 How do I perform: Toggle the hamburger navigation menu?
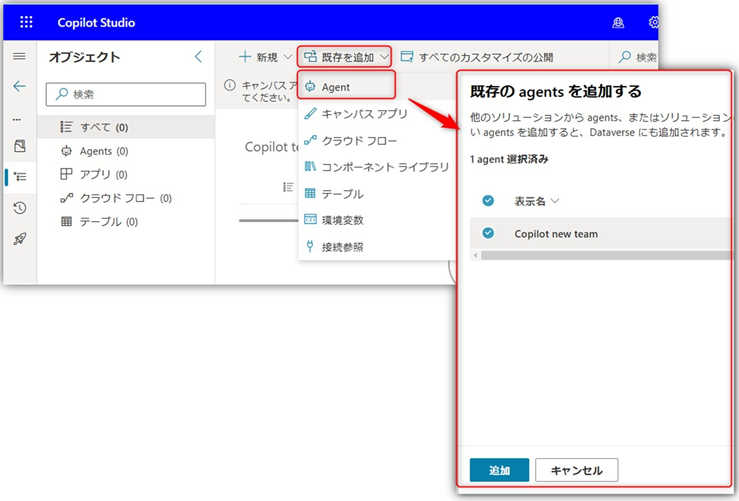(x=19, y=57)
